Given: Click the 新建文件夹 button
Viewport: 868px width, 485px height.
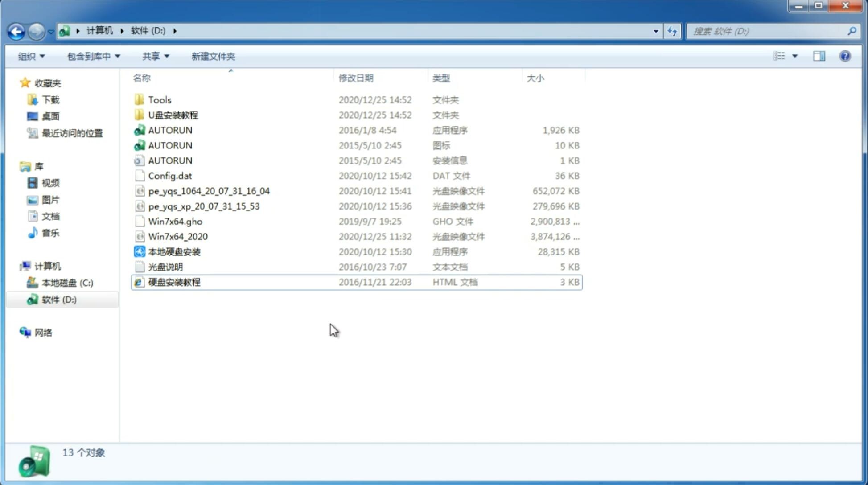Looking at the screenshot, I should [214, 56].
